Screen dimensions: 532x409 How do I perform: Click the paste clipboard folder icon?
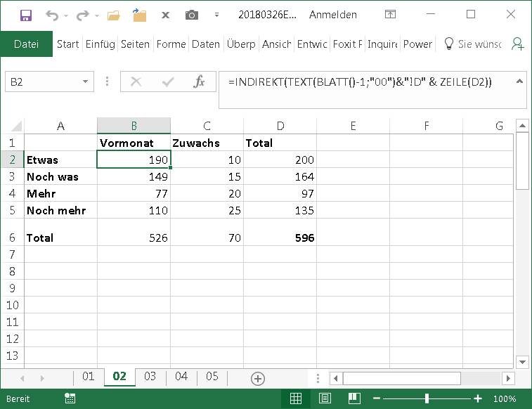click(139, 15)
